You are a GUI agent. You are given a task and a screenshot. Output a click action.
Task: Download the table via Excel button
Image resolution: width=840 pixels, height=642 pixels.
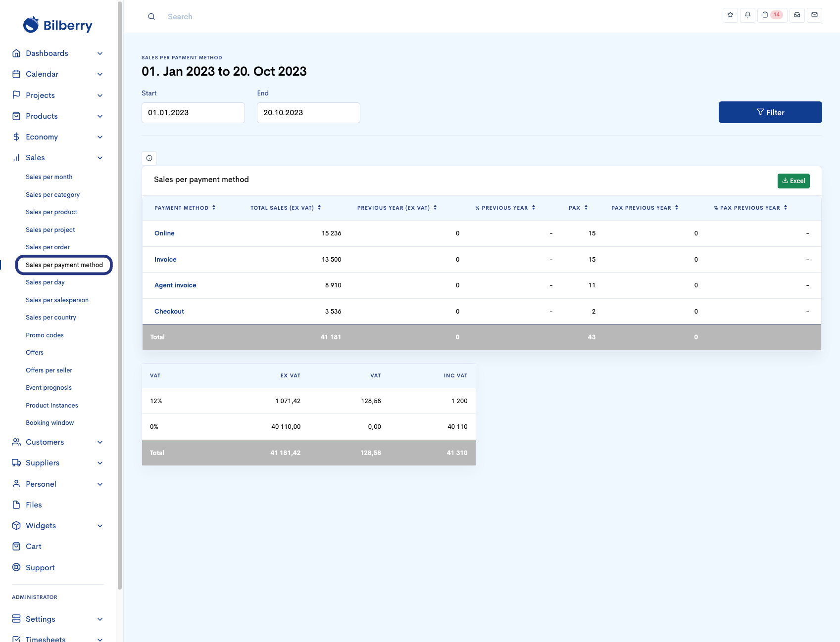793,181
